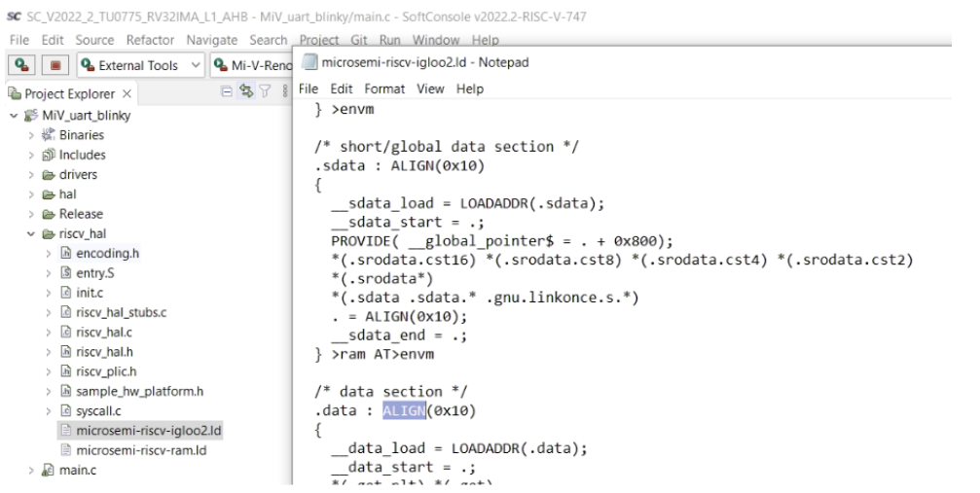Screen dimensions: 980x493
Task: Expand the hal folder
Action: click(30, 194)
